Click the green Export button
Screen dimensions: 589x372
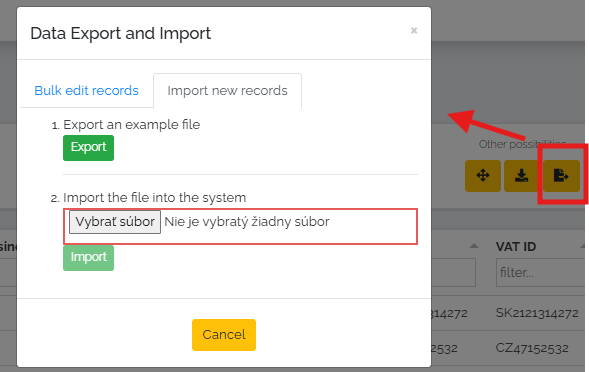pyautogui.click(x=88, y=148)
